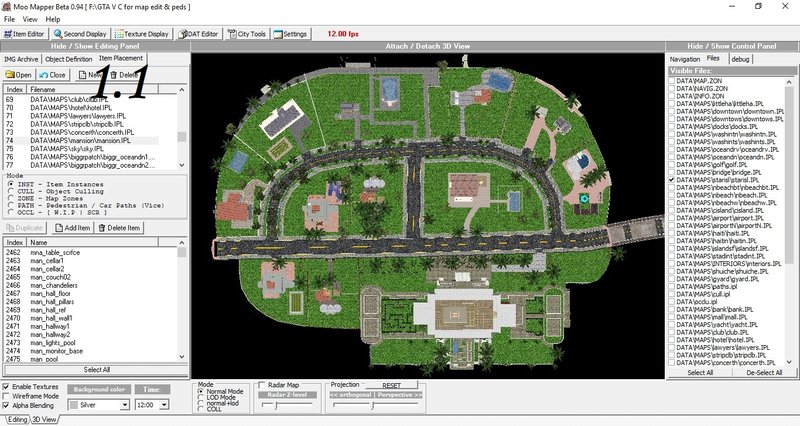
Task: Click Select All under the items list
Action: click(x=96, y=370)
